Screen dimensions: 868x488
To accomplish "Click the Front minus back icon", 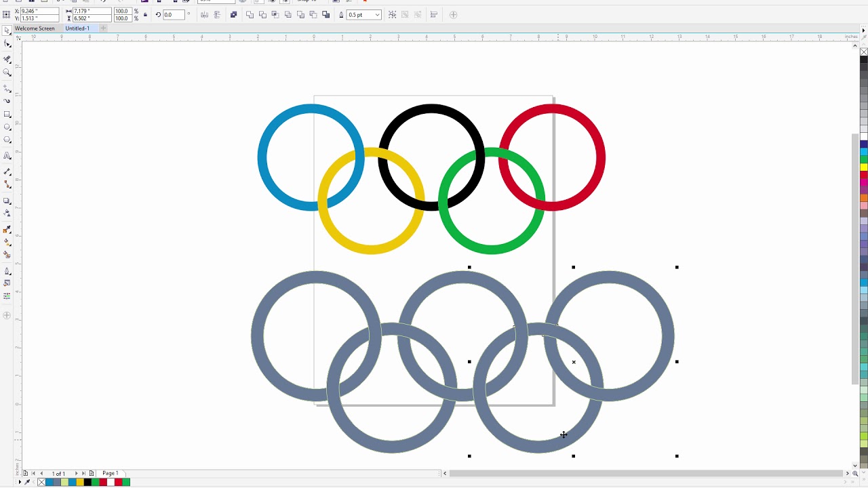I will (x=300, y=15).
